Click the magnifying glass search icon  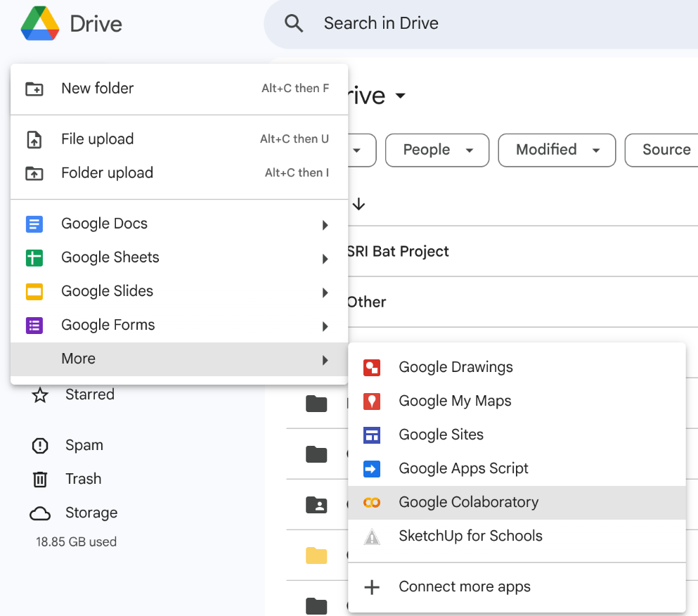(x=294, y=24)
